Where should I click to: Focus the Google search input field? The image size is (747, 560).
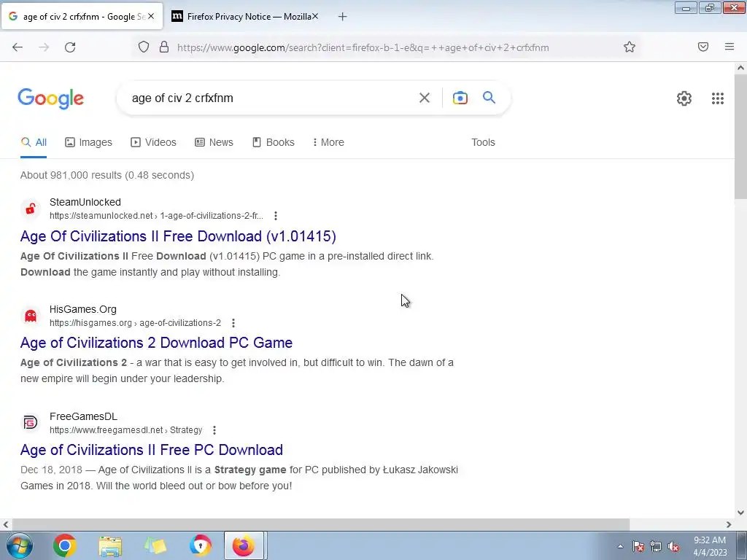(271, 98)
